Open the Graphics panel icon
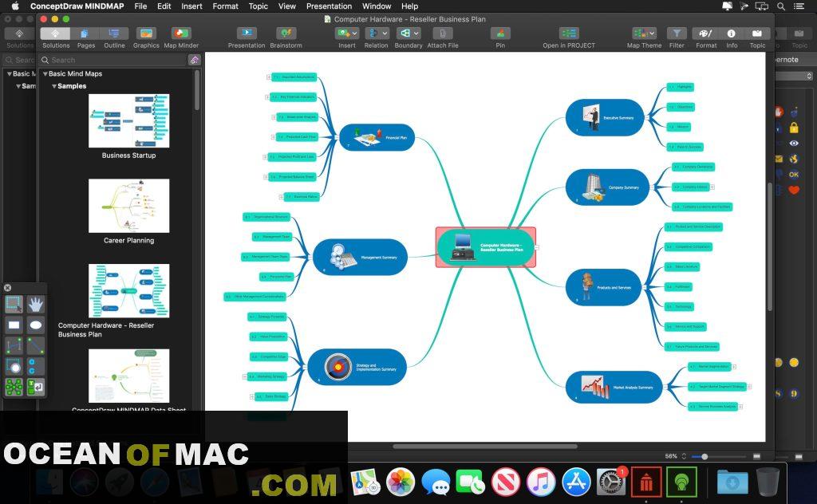The height and width of the screenshot is (504, 817). click(x=146, y=33)
